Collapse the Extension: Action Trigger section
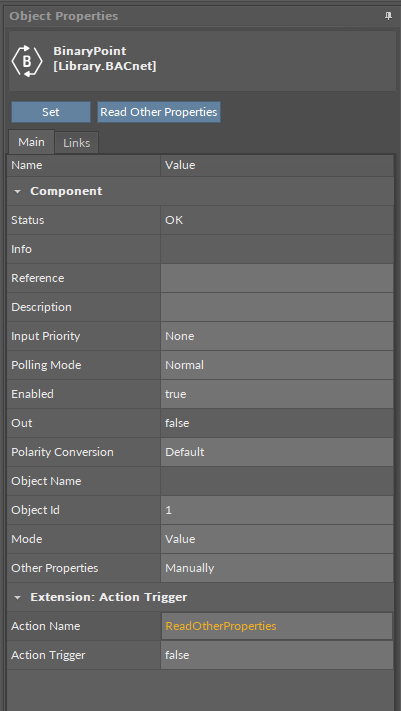Viewport: 401px width, 711px height. 18,597
